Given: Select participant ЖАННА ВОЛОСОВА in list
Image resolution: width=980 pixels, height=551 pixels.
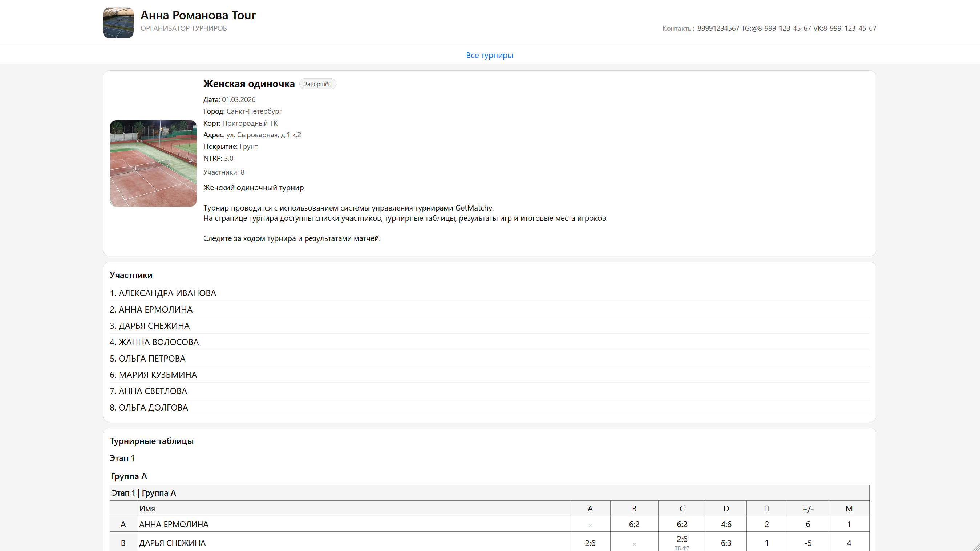Looking at the screenshot, I should 154,342.
